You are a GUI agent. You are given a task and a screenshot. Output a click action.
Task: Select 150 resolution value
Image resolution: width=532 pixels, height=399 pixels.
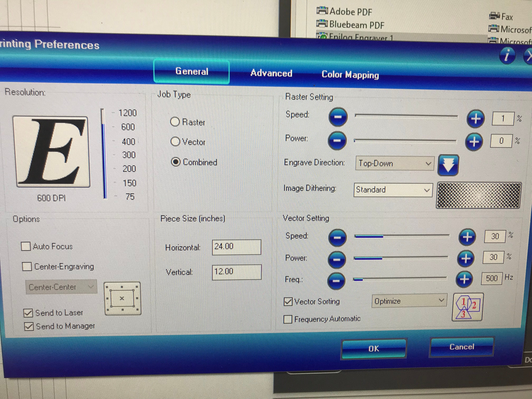(130, 183)
